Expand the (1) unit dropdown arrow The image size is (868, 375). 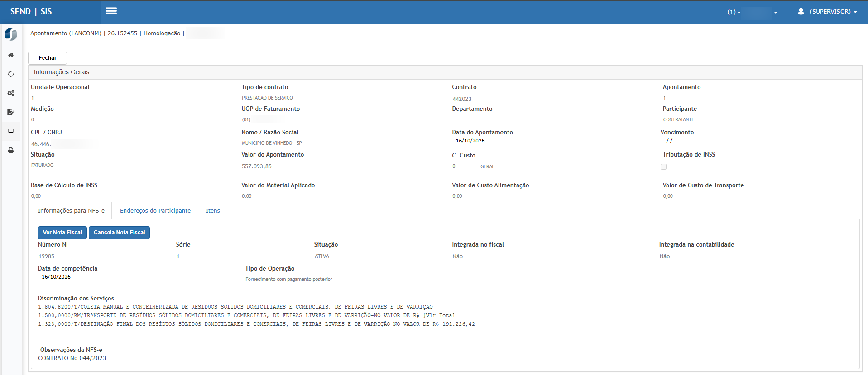[x=776, y=13]
